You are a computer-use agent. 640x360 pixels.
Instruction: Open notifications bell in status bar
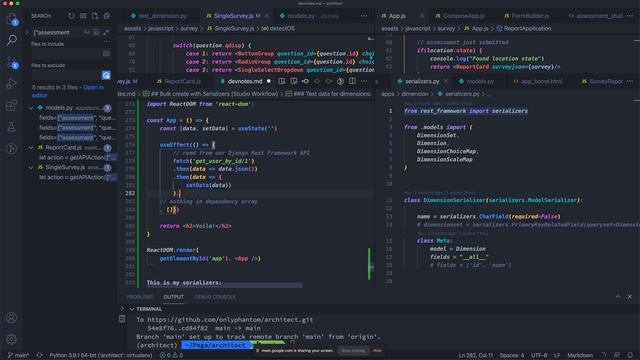tap(630, 355)
